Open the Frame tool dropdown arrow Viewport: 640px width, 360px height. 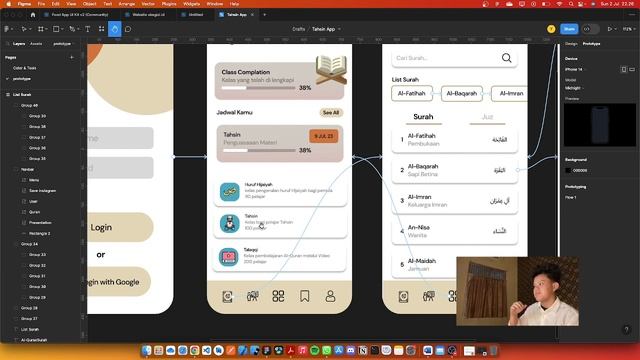[x=46, y=29]
